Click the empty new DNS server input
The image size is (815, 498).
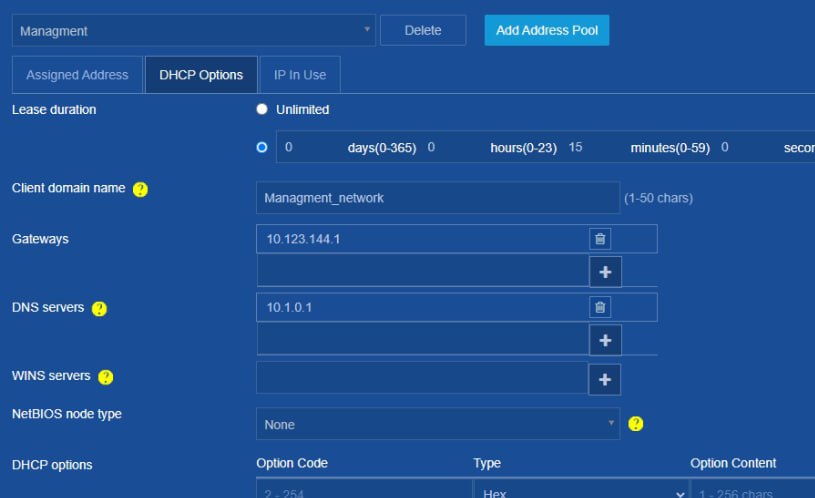423,339
